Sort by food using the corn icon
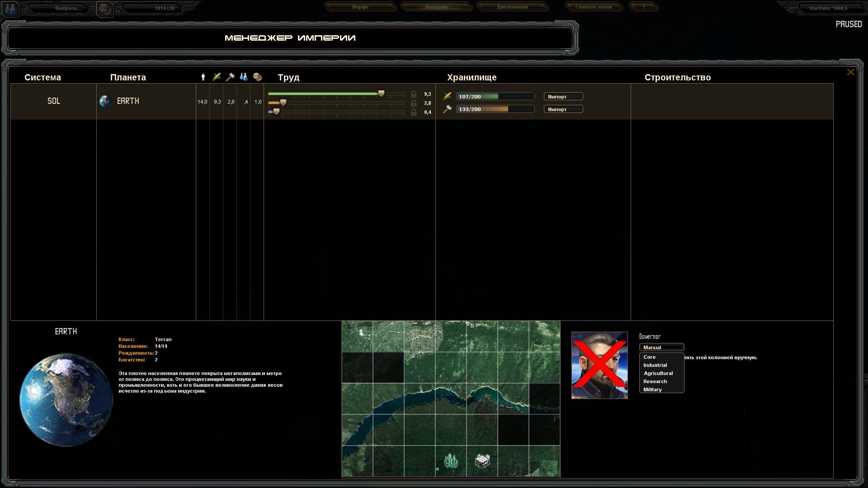The height and width of the screenshot is (488, 868). [217, 77]
